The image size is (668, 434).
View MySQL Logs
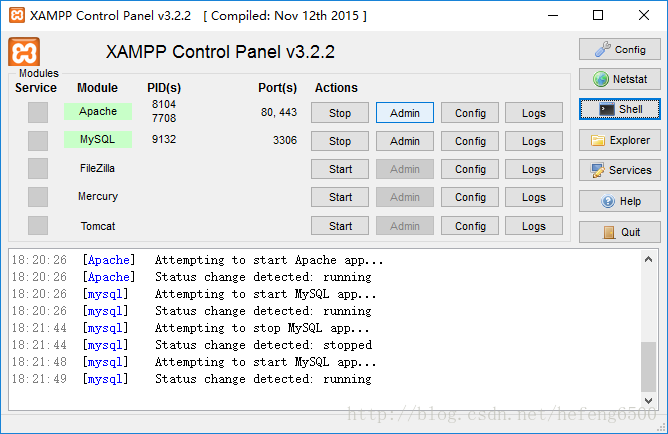[x=534, y=141]
